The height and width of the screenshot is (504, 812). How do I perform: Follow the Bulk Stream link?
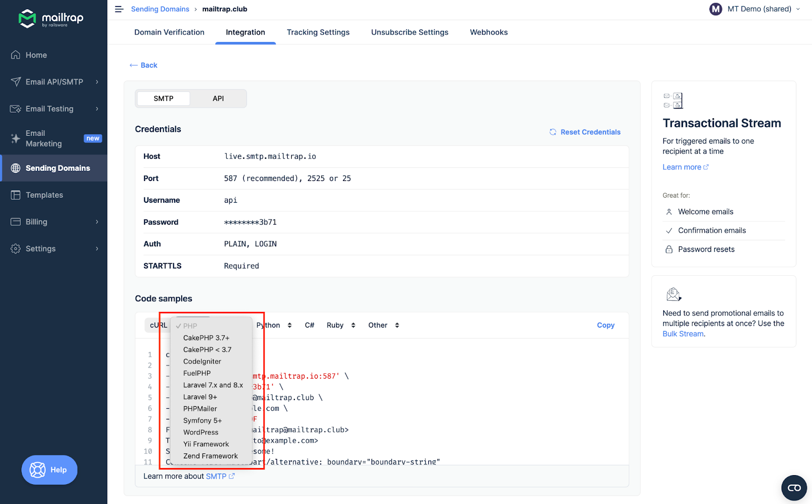point(683,334)
